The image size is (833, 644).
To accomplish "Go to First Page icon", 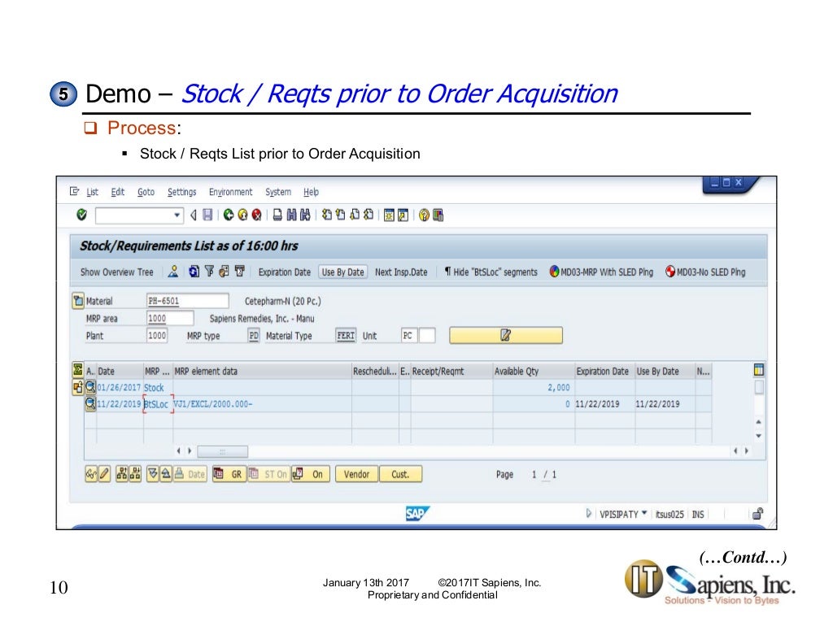I will point(327,215).
